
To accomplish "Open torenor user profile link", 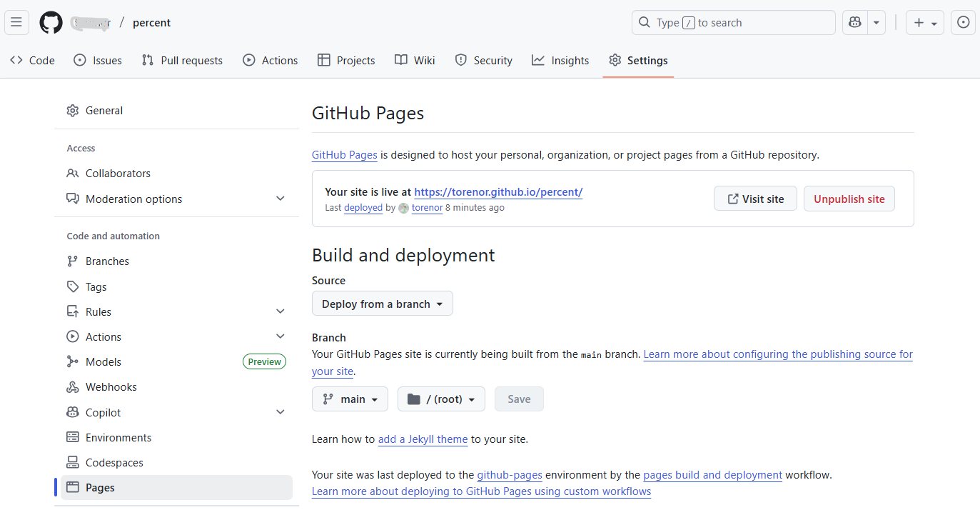I will coord(427,208).
